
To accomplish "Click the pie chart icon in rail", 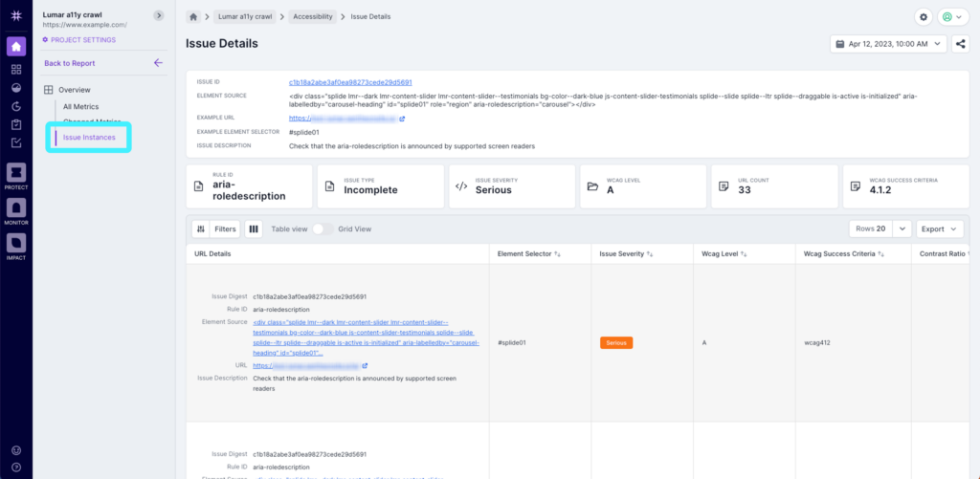I will 16,88.
